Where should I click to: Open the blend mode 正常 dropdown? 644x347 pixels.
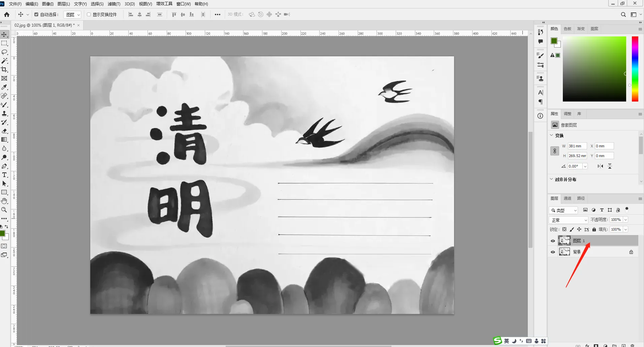[x=569, y=220]
